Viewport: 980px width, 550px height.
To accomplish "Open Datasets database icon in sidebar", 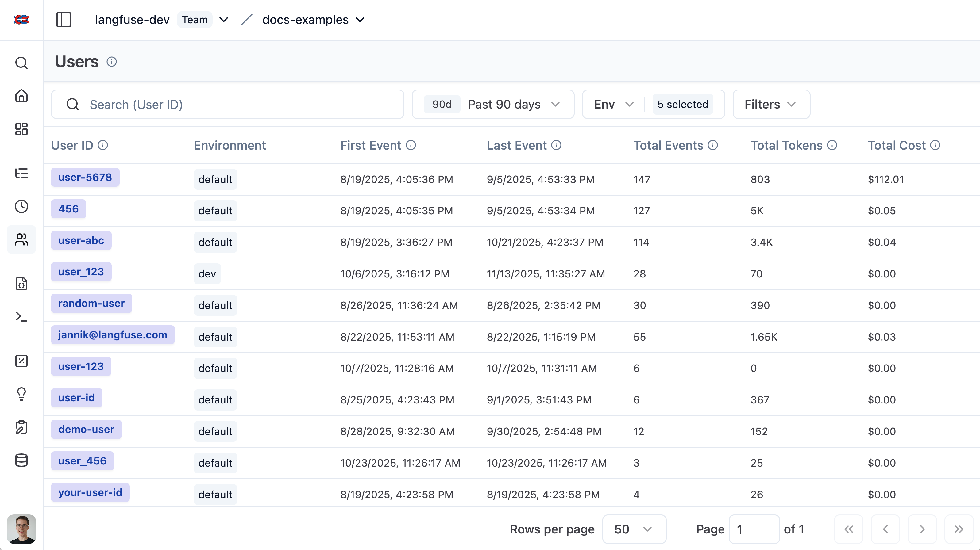I will click(x=21, y=460).
